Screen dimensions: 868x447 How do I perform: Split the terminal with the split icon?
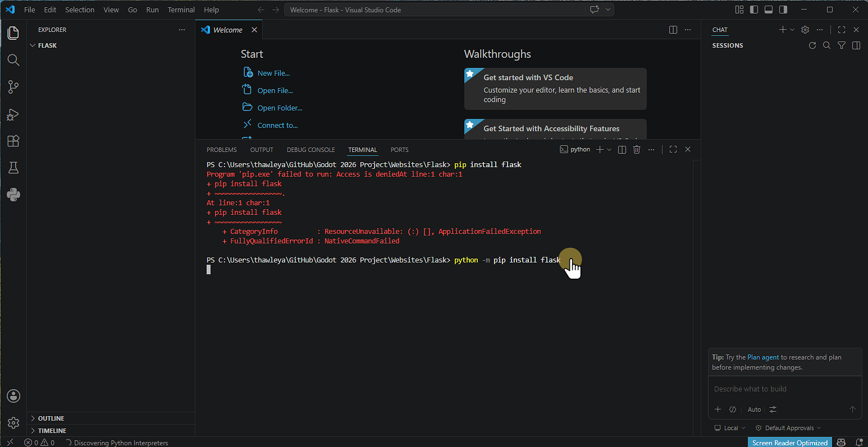click(x=622, y=149)
